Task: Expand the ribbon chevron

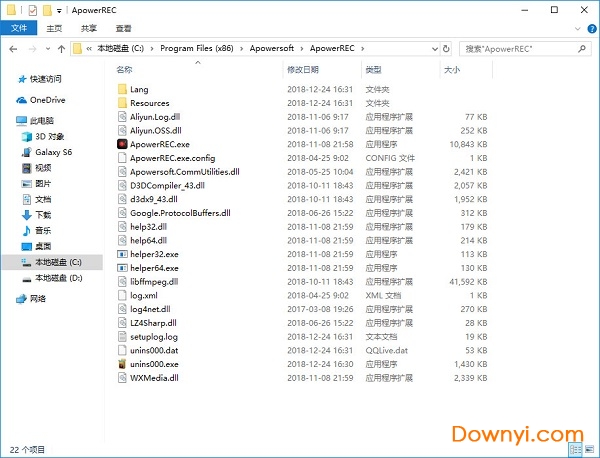Action: pyautogui.click(x=577, y=29)
